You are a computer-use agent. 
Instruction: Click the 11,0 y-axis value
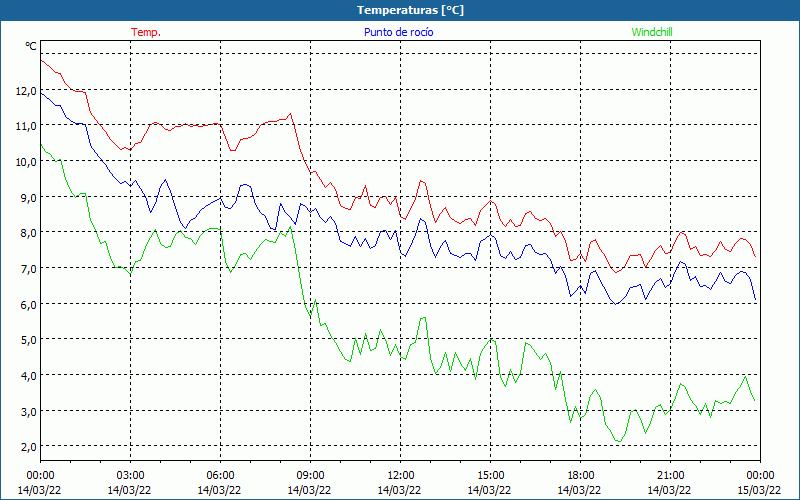coord(26,126)
